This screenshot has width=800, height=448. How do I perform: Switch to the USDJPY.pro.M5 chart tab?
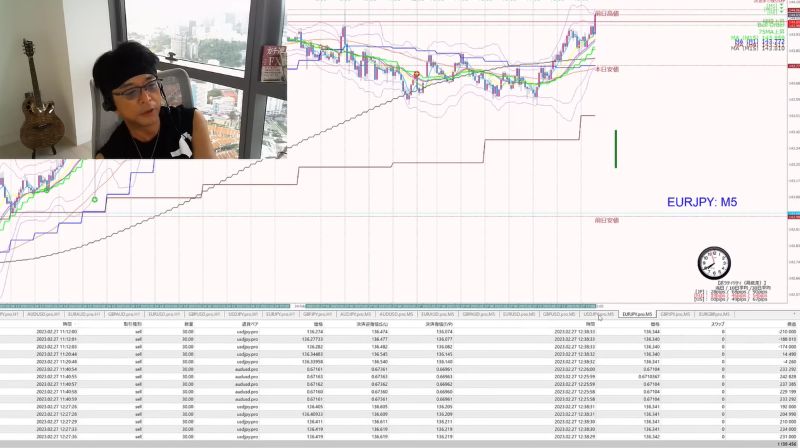tap(598, 314)
